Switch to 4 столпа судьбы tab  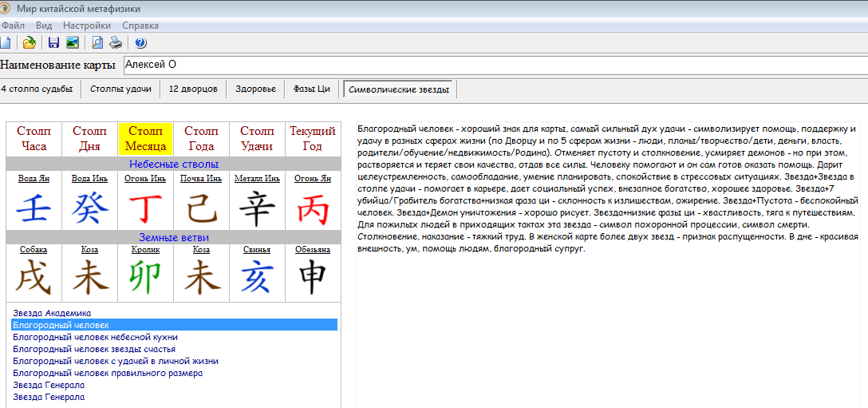pyautogui.click(x=37, y=89)
